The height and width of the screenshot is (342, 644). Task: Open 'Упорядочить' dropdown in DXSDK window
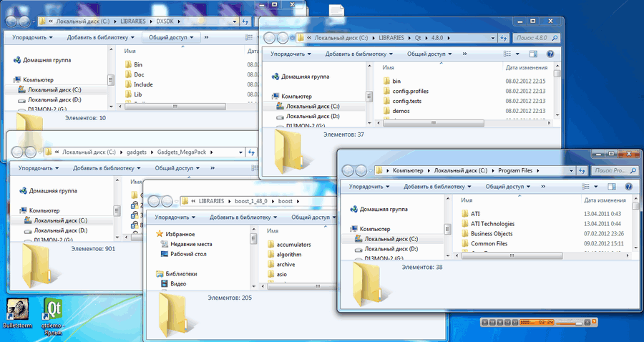32,37
